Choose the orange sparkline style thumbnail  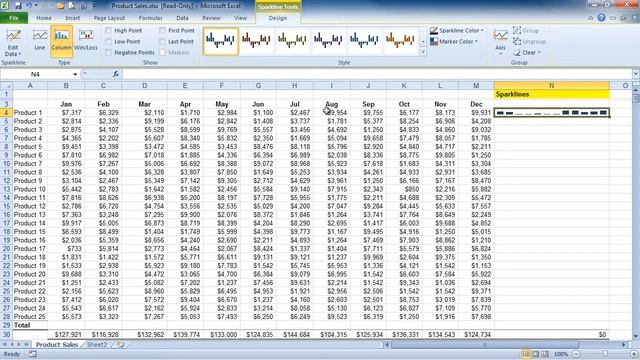tap(400, 41)
